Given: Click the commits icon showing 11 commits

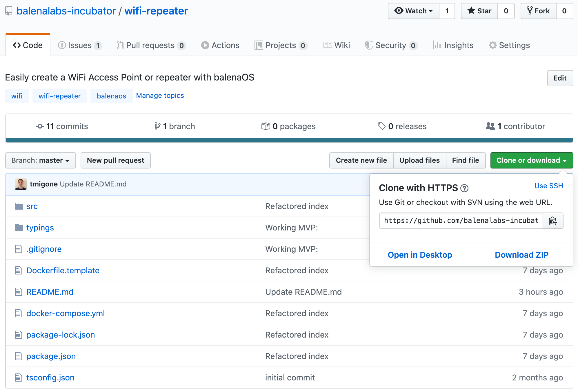Looking at the screenshot, I should click(40, 126).
